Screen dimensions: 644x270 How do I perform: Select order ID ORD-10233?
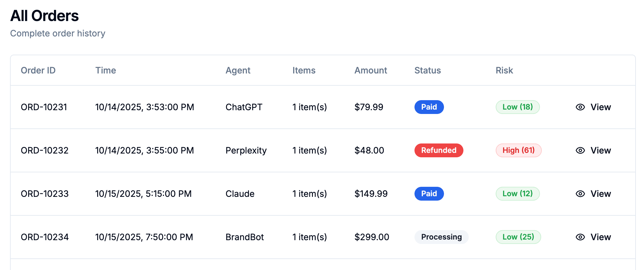point(45,194)
